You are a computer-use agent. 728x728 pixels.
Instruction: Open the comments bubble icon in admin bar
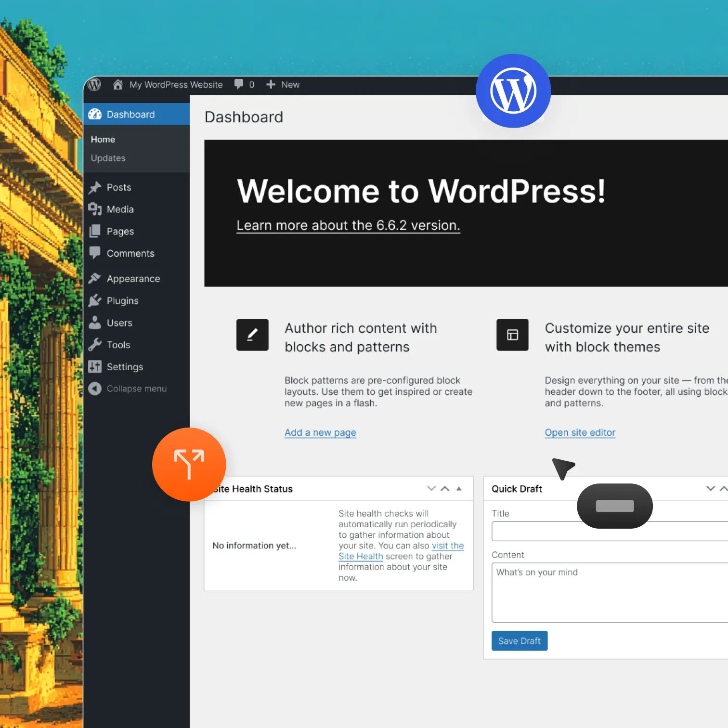pos(239,84)
